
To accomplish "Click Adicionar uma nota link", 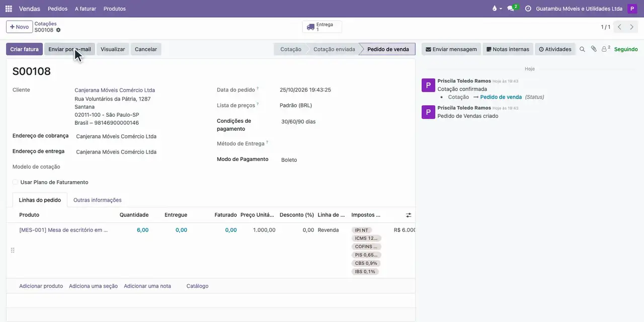I will pyautogui.click(x=147, y=286).
